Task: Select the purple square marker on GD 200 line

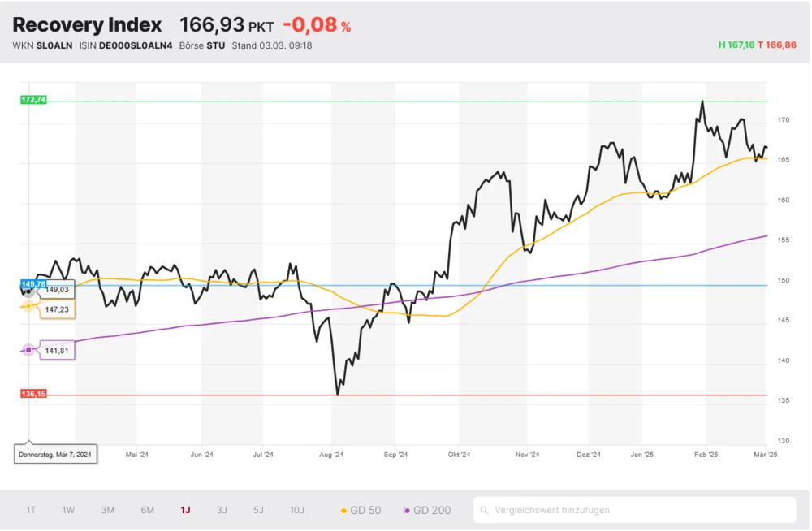Action: 28,348
